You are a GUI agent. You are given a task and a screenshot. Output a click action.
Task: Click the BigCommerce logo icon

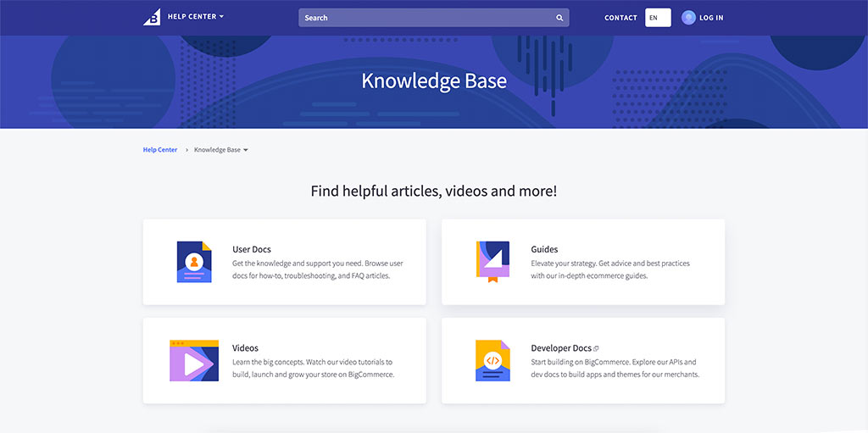[x=153, y=17]
